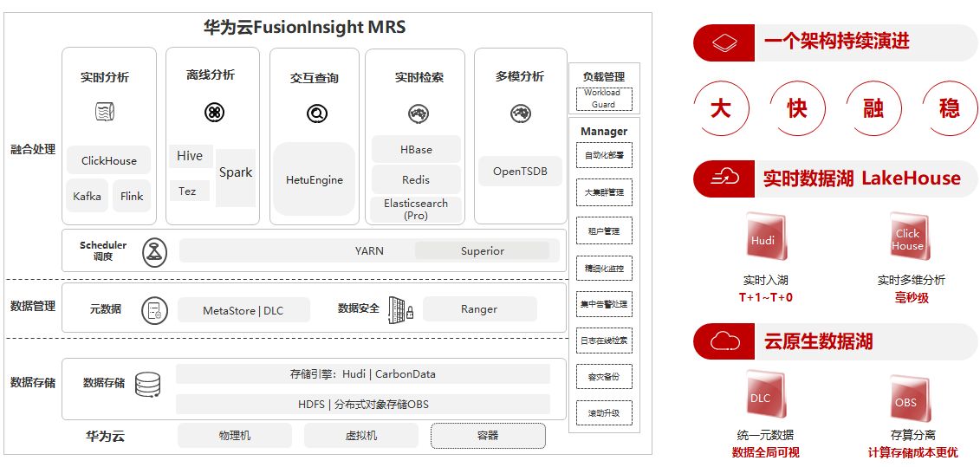Screen dimensions: 980x467
Task: Click the Scheduler hourglass icon
Action: pos(154,253)
